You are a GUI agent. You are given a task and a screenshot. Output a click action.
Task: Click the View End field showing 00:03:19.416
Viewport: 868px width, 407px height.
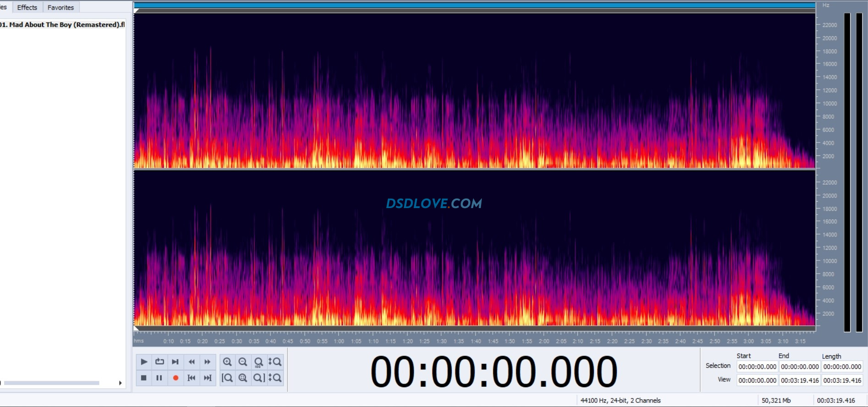pos(800,380)
